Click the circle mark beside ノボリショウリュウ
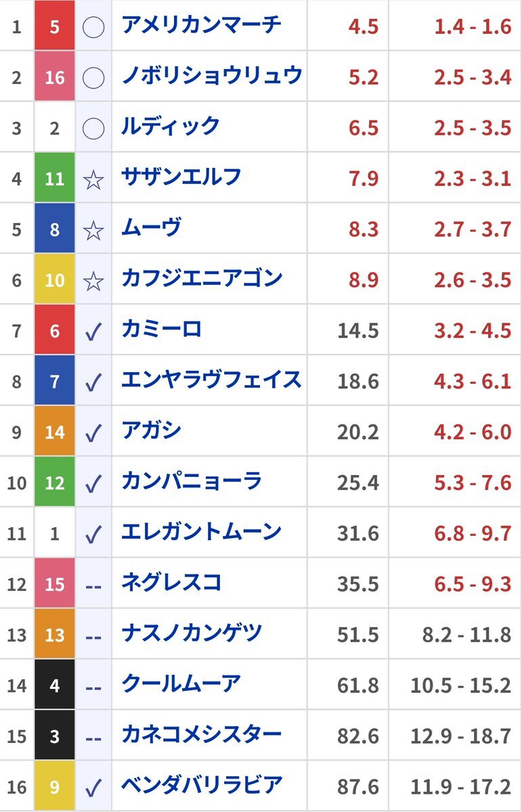The height and width of the screenshot is (812, 522). (93, 77)
